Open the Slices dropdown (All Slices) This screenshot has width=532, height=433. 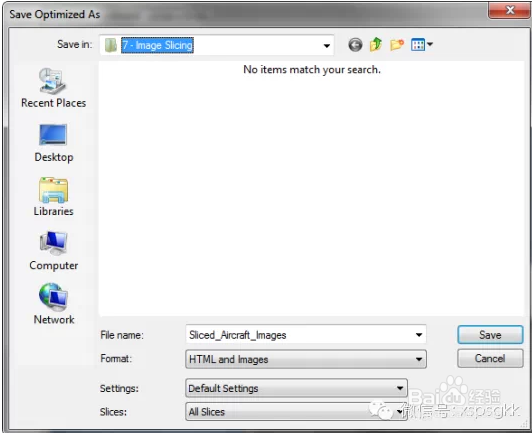pos(296,412)
